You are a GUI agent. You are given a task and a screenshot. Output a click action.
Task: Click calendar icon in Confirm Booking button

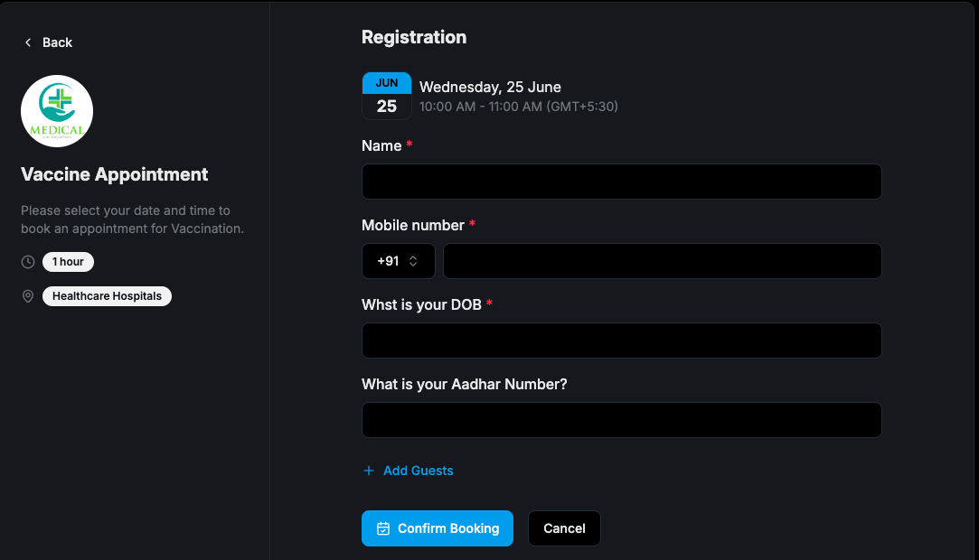(383, 528)
